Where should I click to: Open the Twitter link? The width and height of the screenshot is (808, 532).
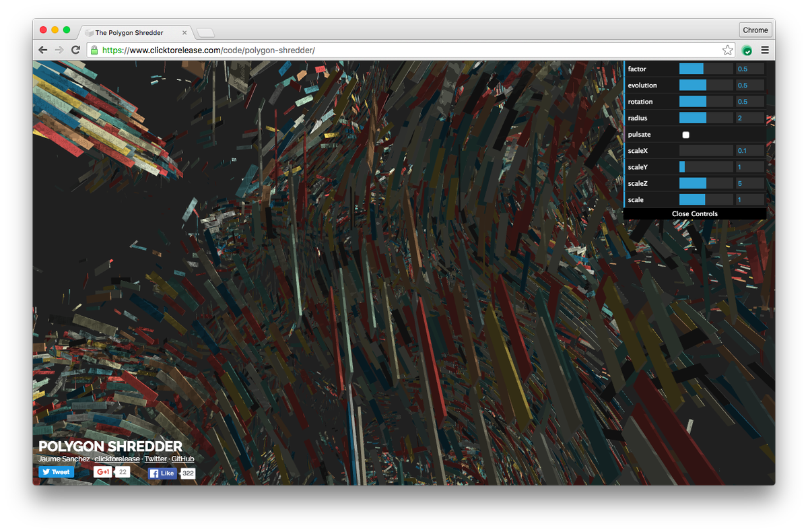(156, 459)
